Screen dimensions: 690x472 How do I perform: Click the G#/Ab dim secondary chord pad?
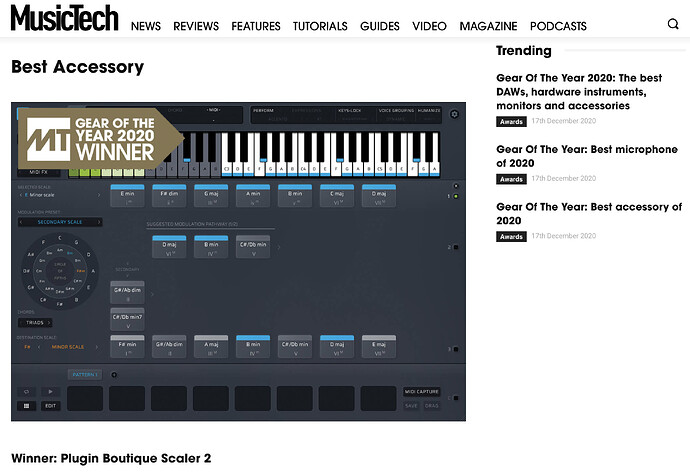tap(127, 293)
